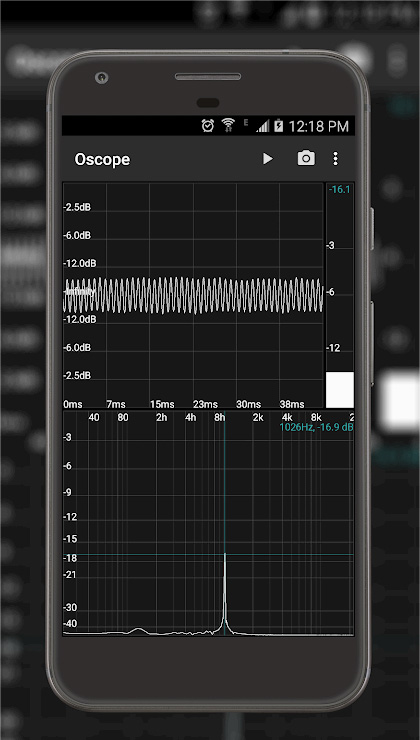Screen dimensions: 420x740
Task: Click the white level meter bar
Action: click(x=340, y=390)
